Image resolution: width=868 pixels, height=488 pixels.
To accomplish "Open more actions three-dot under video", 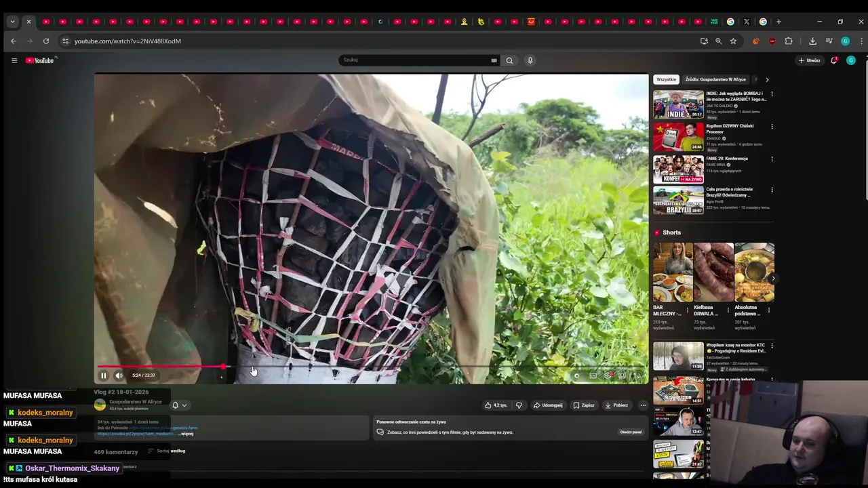I will (x=643, y=405).
